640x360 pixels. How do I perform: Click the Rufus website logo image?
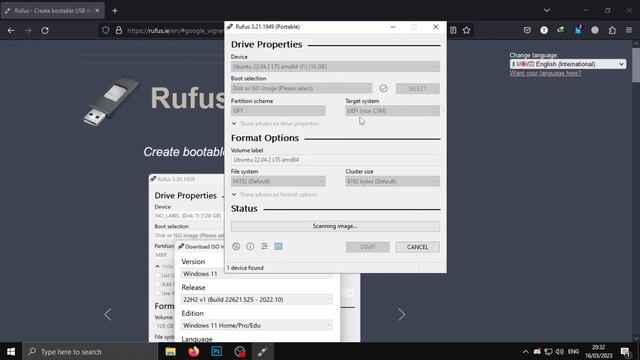click(111, 101)
